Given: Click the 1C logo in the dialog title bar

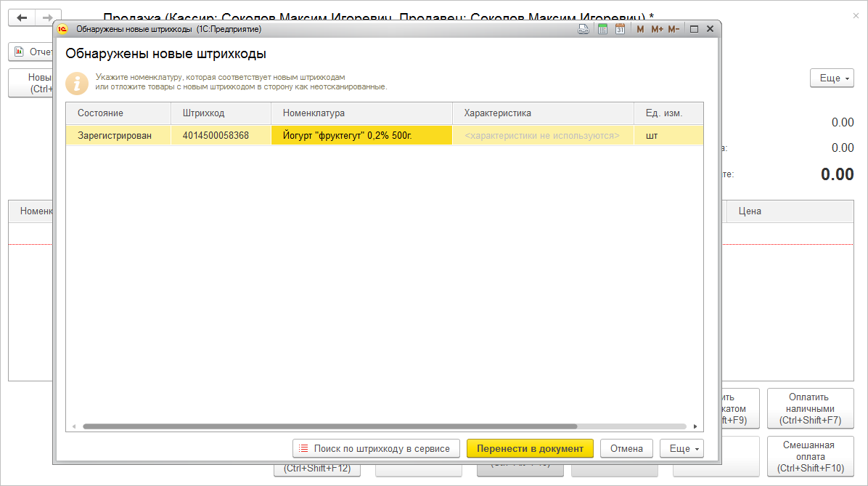Looking at the screenshot, I should [x=61, y=28].
